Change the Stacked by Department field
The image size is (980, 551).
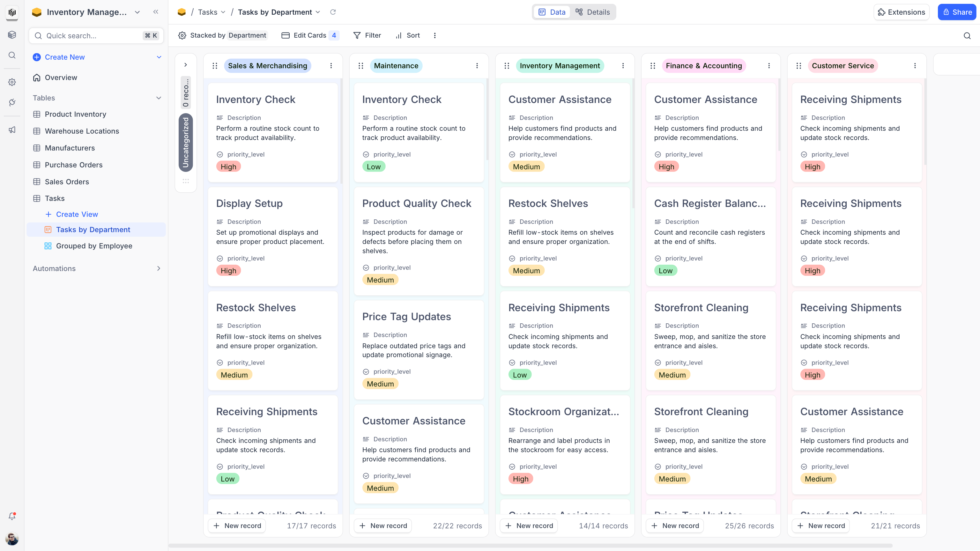(x=223, y=35)
